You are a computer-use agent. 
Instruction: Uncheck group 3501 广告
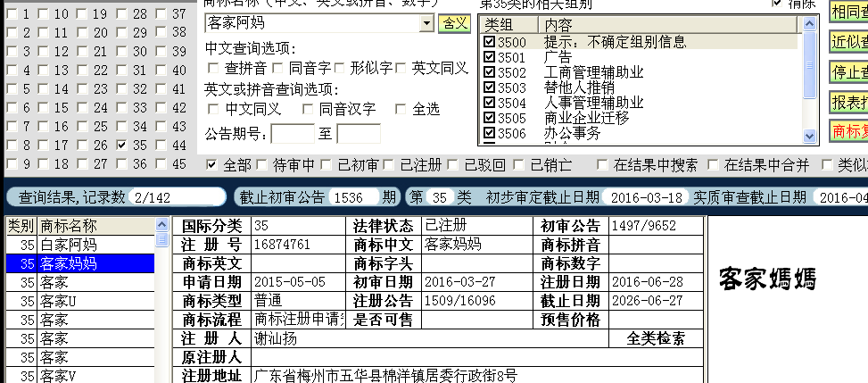click(489, 57)
